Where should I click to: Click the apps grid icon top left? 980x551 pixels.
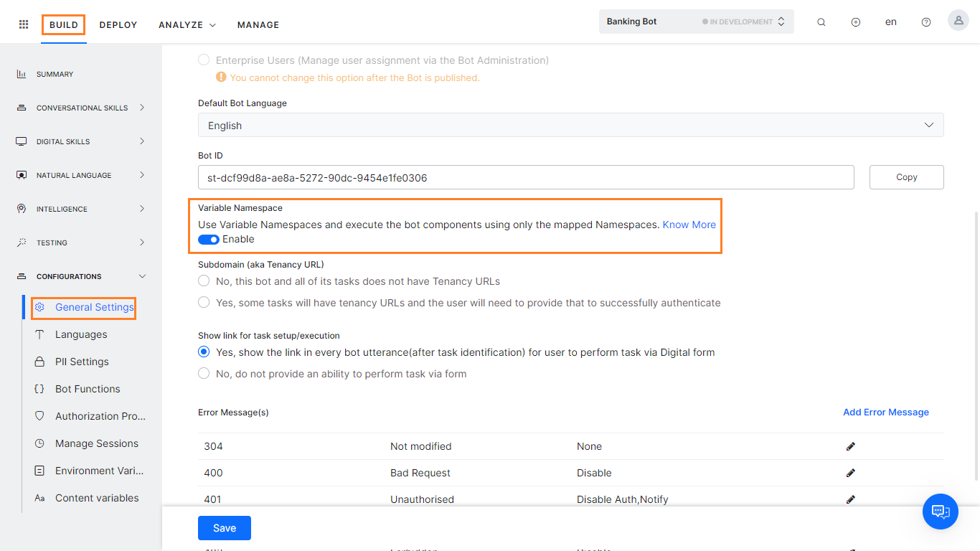(23, 24)
